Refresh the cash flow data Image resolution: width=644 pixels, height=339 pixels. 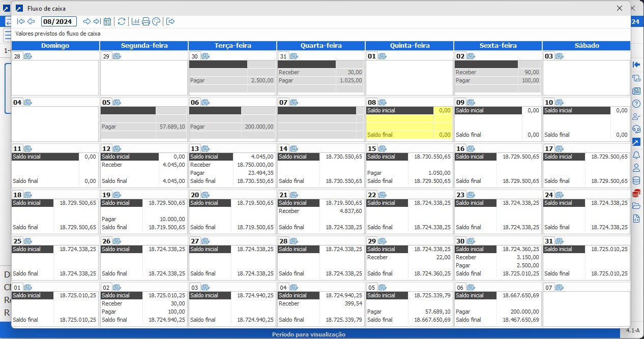121,21
